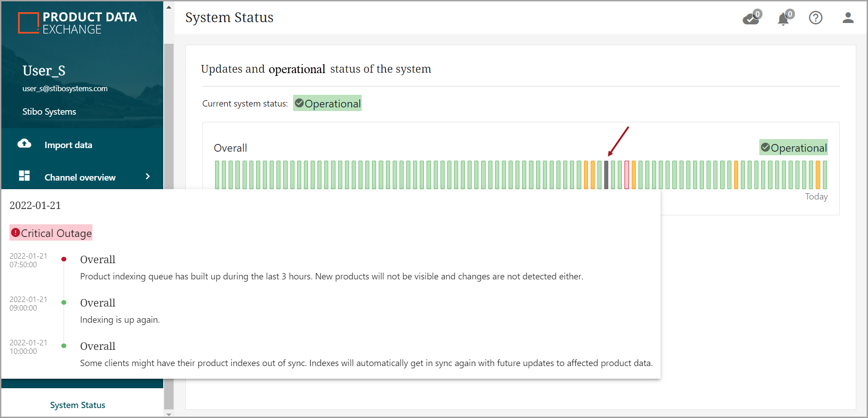Open the user profile icon
The width and height of the screenshot is (868, 418).
click(848, 18)
